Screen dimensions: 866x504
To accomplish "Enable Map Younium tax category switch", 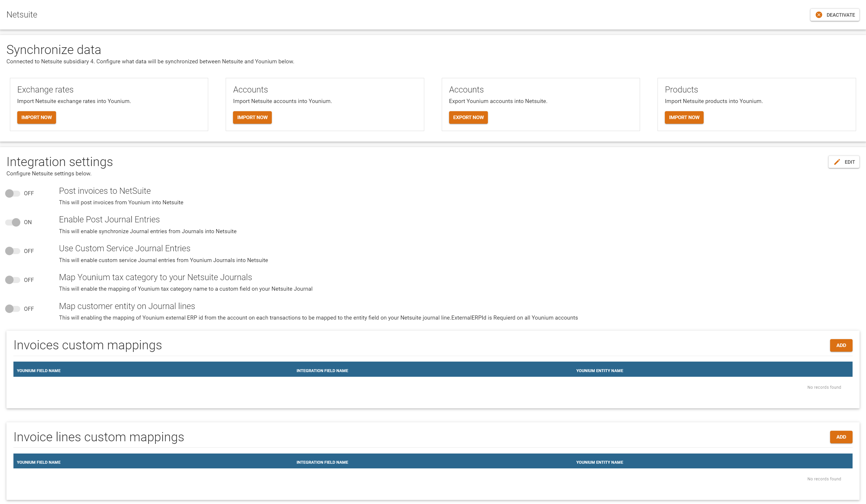I will [x=13, y=280].
